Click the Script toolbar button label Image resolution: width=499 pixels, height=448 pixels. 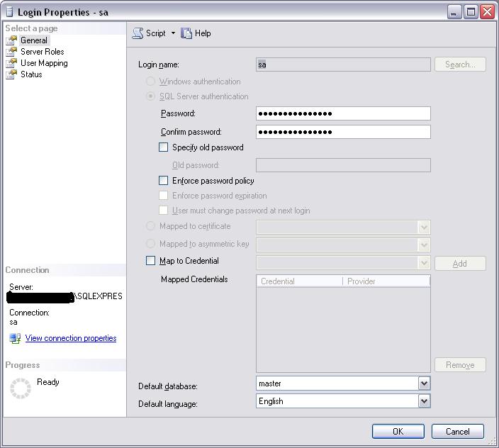pyautogui.click(x=156, y=33)
